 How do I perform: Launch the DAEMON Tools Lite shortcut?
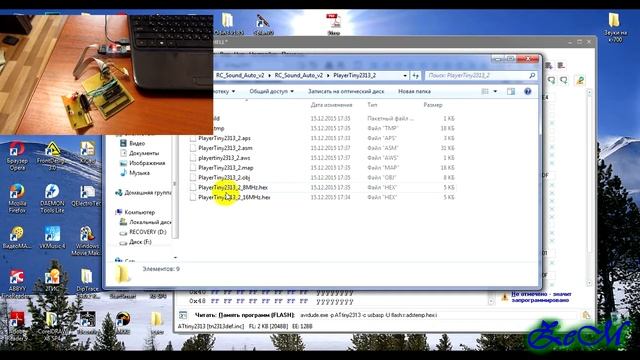(52, 199)
